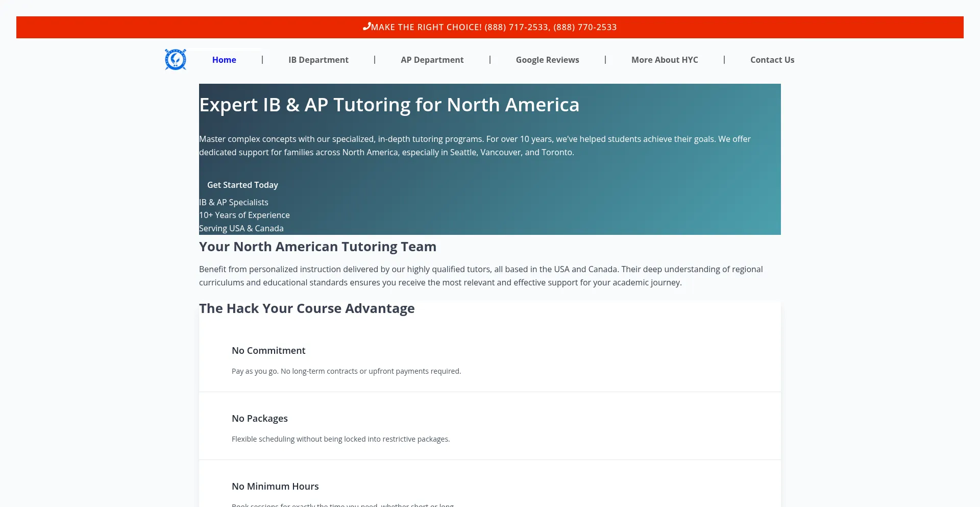Open the Google Reviews nav link

547,60
